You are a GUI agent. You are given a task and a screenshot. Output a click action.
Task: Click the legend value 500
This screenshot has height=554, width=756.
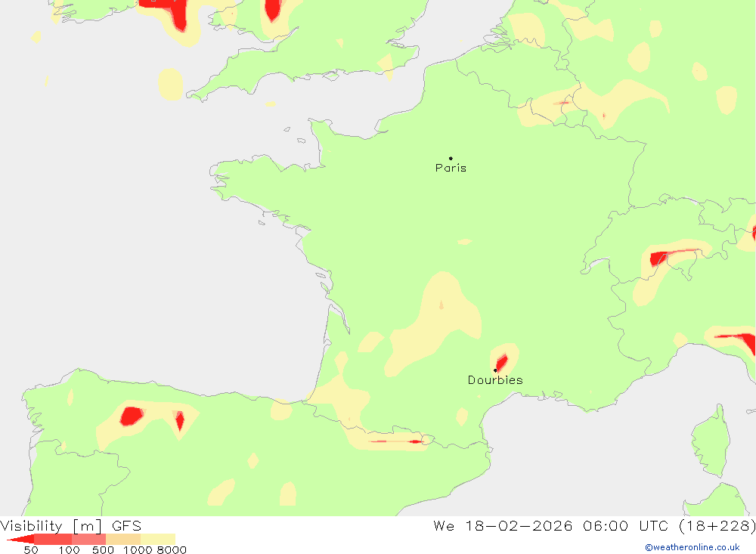pos(103,549)
